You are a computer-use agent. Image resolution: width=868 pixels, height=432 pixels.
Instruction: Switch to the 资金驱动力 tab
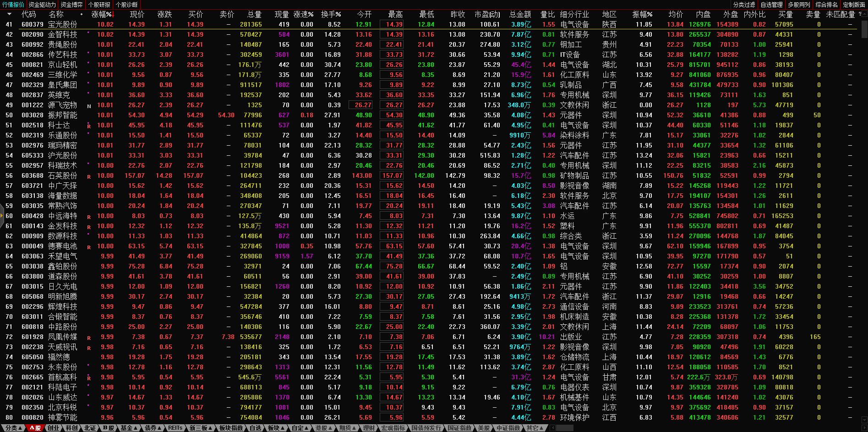(x=42, y=5)
